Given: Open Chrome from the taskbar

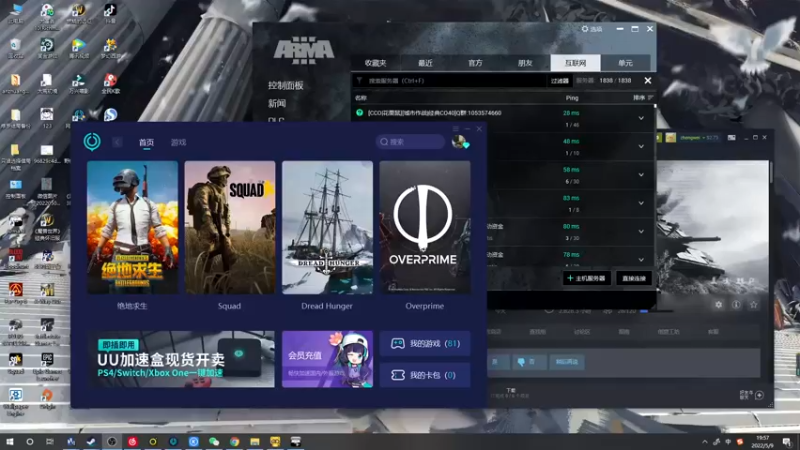Looking at the screenshot, I should click(x=234, y=441).
